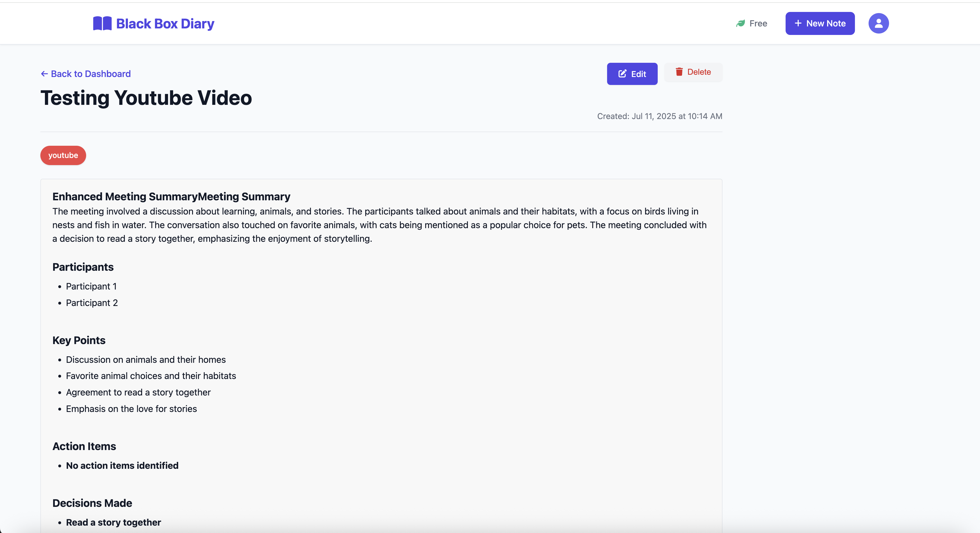This screenshot has width=980, height=533.
Task: Click the Free plan label
Action: tap(758, 24)
